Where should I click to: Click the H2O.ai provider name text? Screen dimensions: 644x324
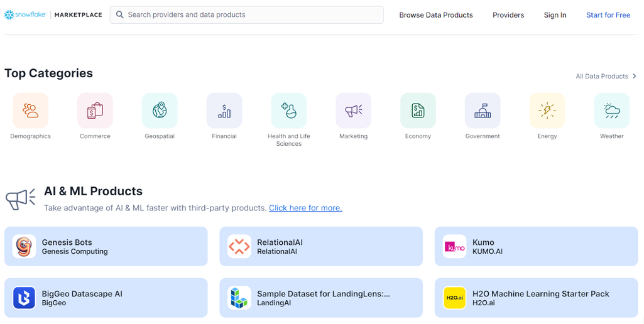click(x=484, y=303)
